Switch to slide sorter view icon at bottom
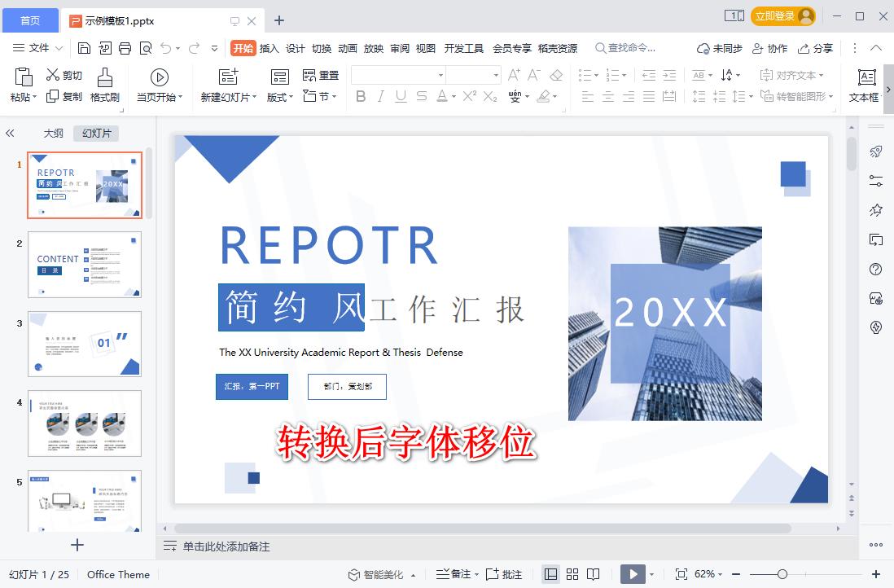 pos(572,574)
